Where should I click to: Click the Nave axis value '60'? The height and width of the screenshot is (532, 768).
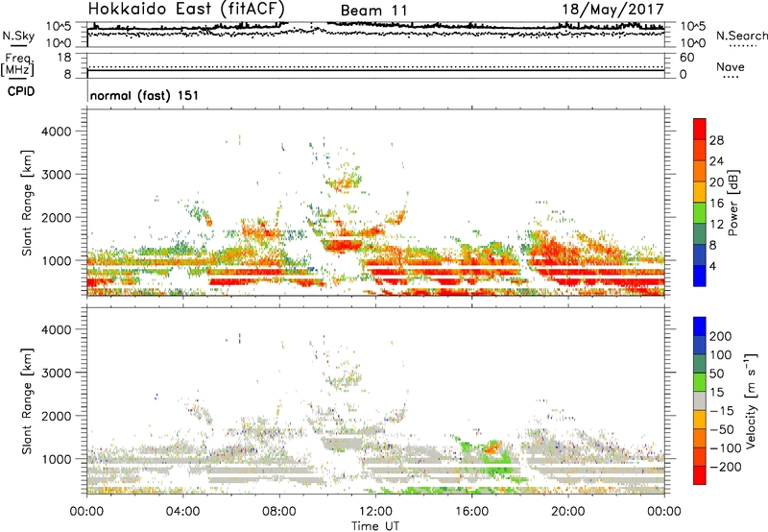pyautogui.click(x=686, y=58)
